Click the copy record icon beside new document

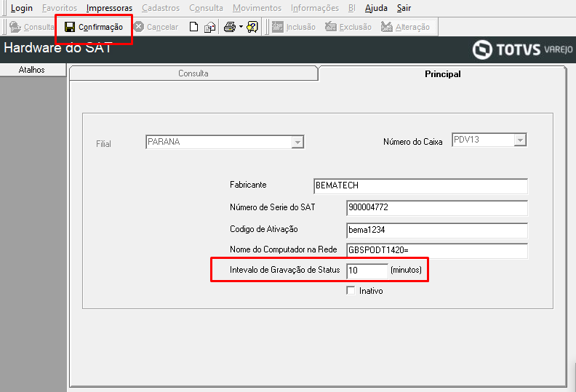coord(209,27)
